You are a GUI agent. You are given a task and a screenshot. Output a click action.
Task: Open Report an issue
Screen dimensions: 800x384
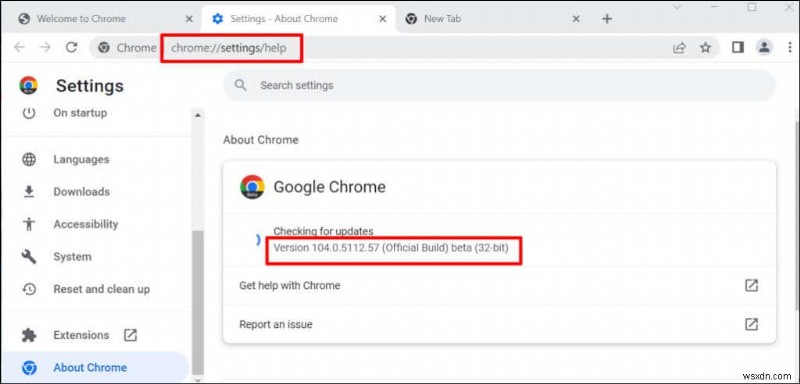pos(499,324)
